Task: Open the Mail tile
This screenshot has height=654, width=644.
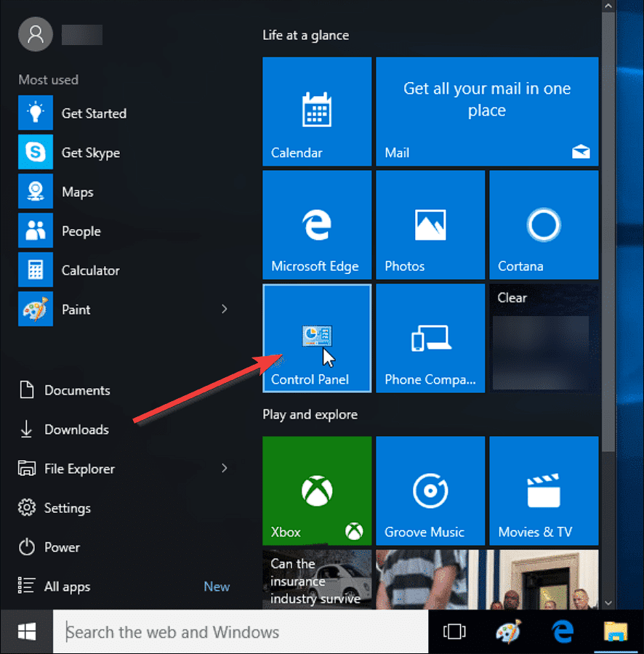Action: tap(486, 111)
